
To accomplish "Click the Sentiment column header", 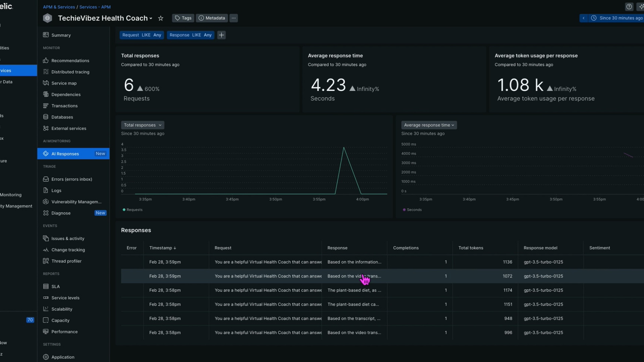I will 599,248.
